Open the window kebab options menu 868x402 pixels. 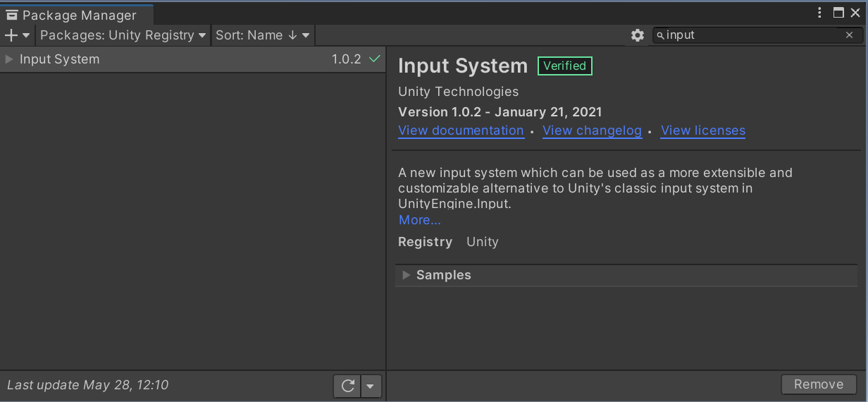click(820, 13)
